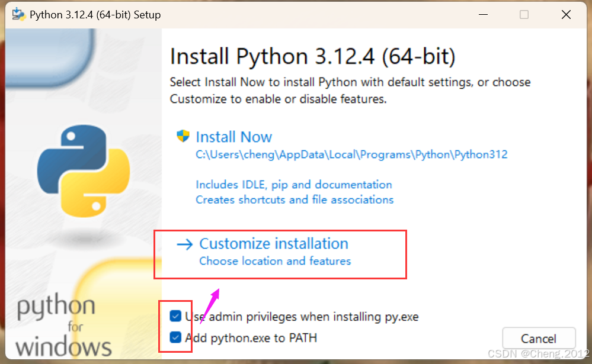Image resolution: width=592 pixels, height=364 pixels.
Task: Click the Python logo in the title bar
Action: [x=19, y=14]
